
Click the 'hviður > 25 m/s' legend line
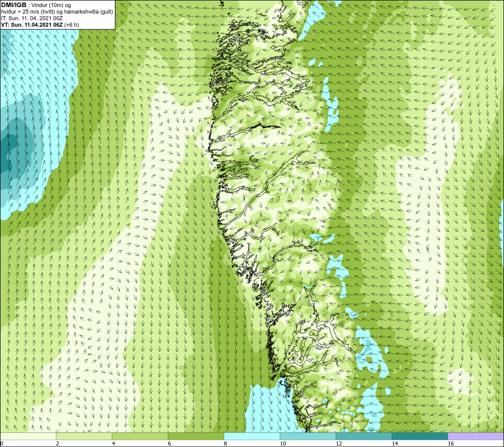(57, 12)
